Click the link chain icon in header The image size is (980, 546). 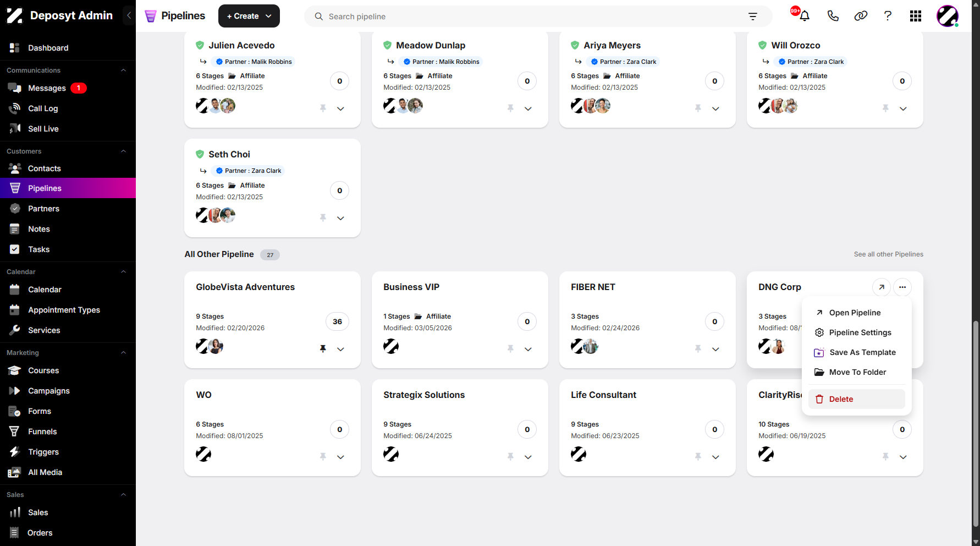(x=861, y=16)
